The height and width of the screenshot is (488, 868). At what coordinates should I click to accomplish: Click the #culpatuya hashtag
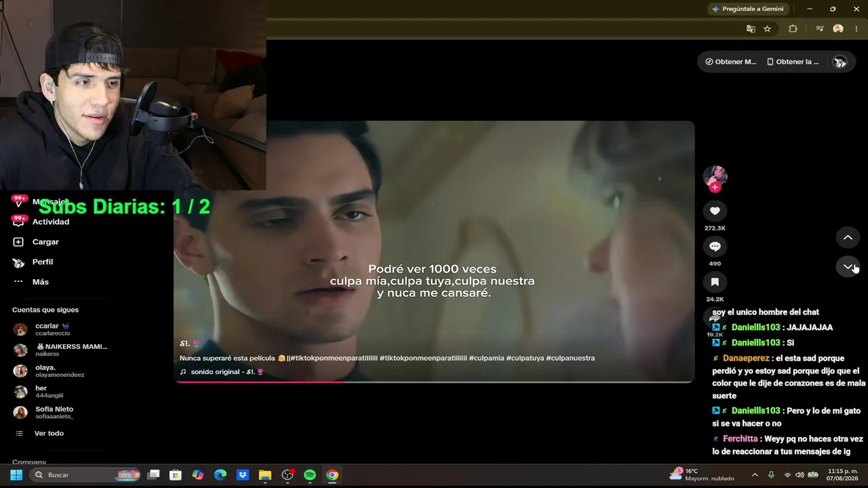(524, 358)
